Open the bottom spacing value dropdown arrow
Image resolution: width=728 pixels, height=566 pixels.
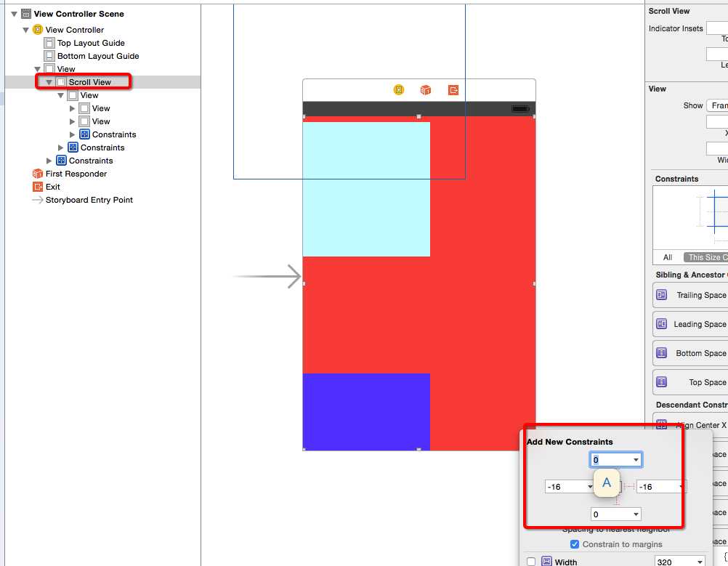click(636, 514)
